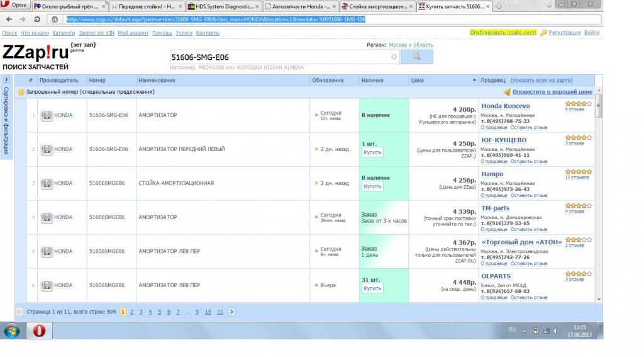644x357 pixels.
Task: Click the browser address bar URL
Action: [216, 20]
